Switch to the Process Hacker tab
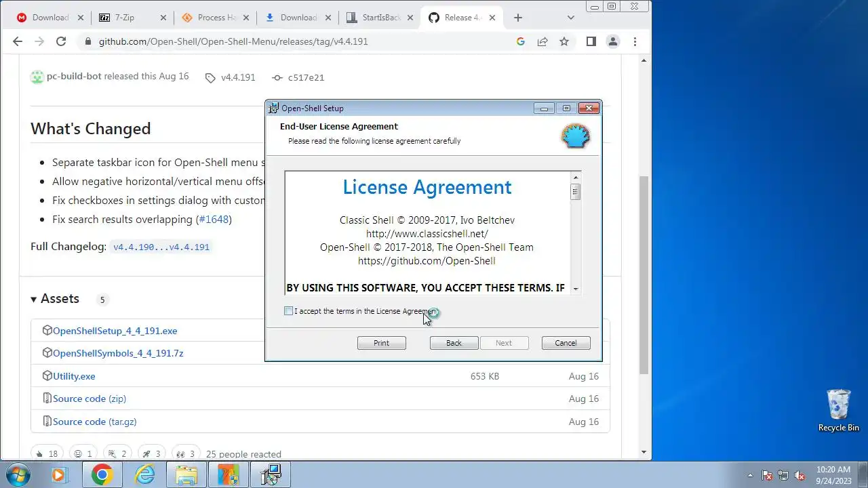The image size is (868, 488). 214,18
